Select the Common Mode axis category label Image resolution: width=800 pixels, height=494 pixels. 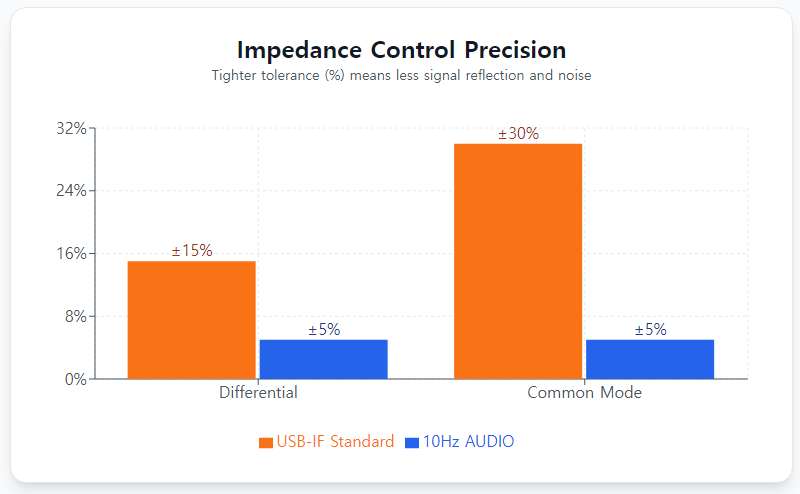tap(584, 393)
